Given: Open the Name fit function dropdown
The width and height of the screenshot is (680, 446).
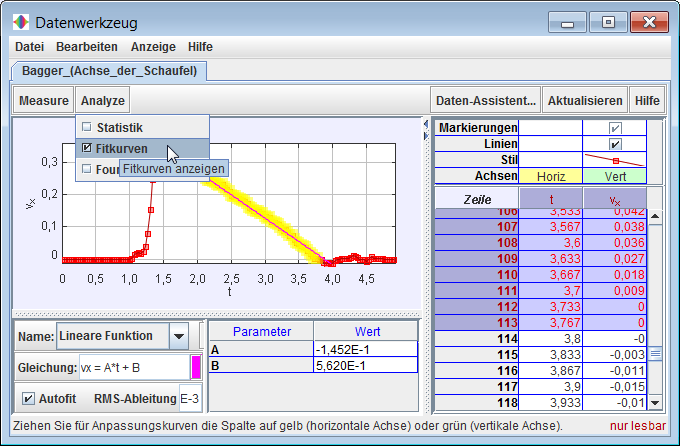Looking at the screenshot, I should pyautogui.click(x=178, y=336).
